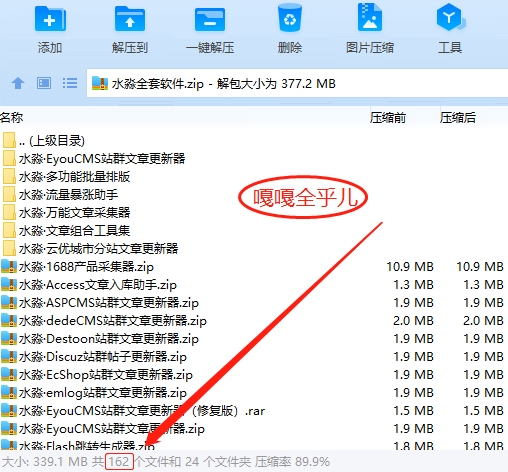This screenshot has height=472, width=508.
Task: Switch to the icon/thumbnail view mode
Action: click(44, 83)
